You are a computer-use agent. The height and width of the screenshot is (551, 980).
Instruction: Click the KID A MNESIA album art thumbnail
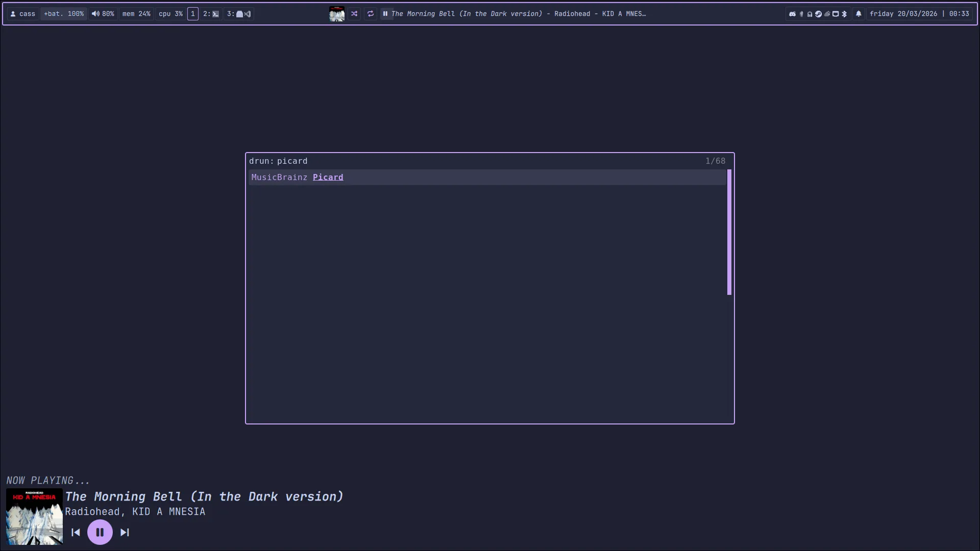(x=34, y=517)
